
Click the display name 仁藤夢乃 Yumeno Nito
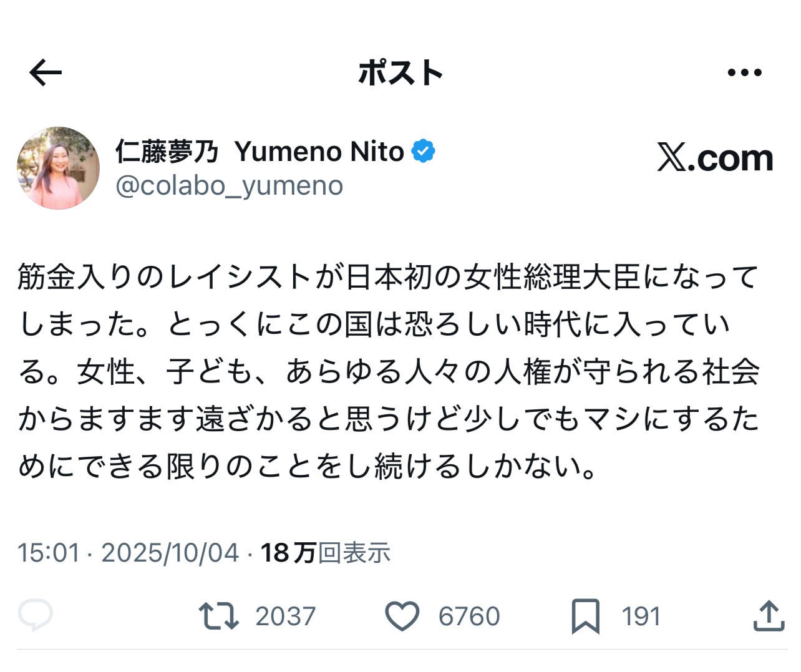[260, 152]
